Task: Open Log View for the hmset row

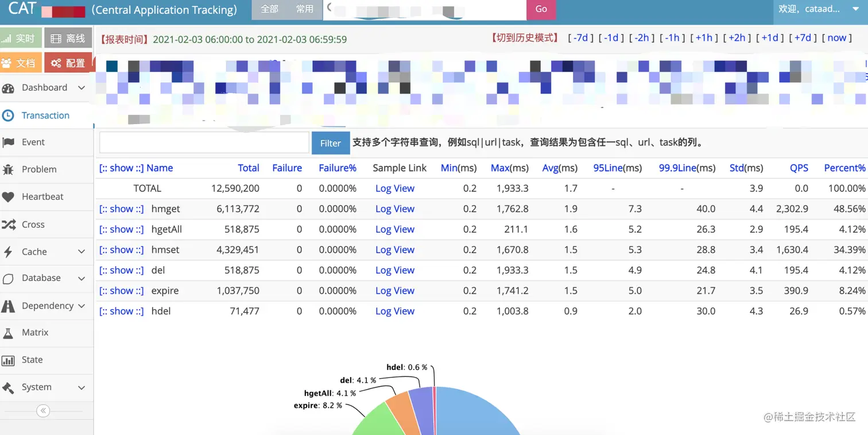Action: tap(395, 250)
